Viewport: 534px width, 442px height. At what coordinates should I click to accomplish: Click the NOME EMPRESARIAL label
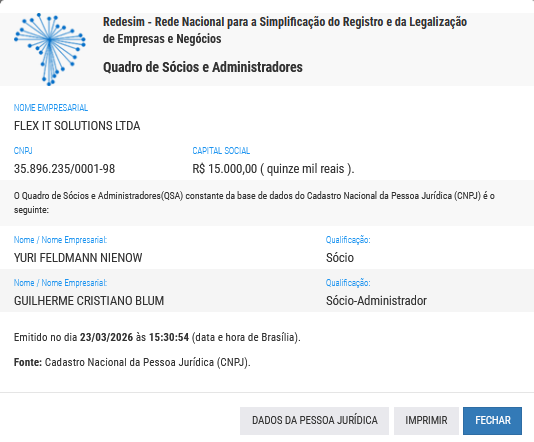51,108
